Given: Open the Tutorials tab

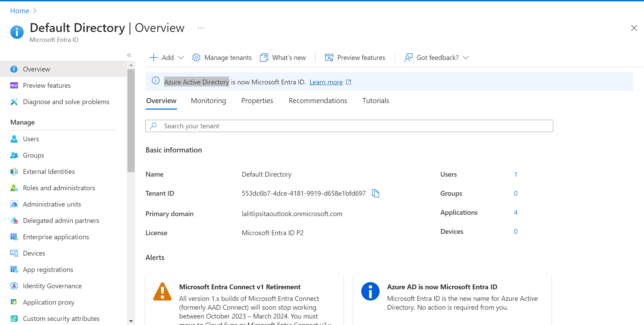Looking at the screenshot, I should pos(376,101).
